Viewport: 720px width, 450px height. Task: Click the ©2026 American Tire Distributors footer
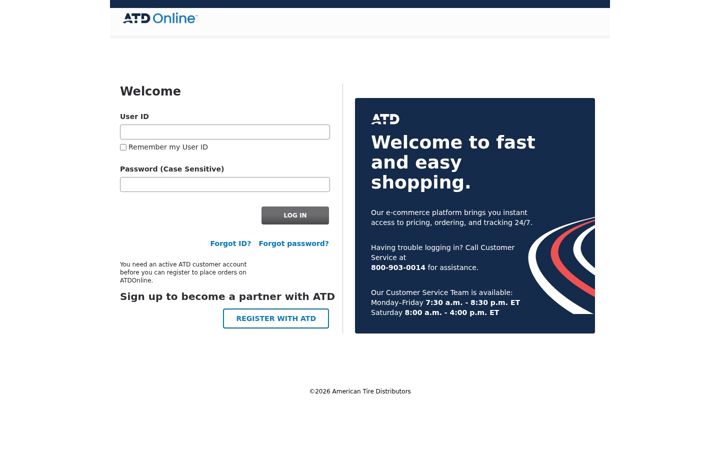[360, 392]
